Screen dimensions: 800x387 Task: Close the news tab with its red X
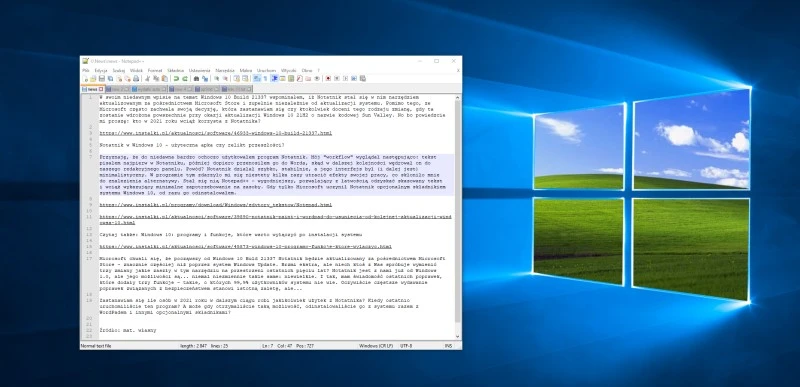101,89
